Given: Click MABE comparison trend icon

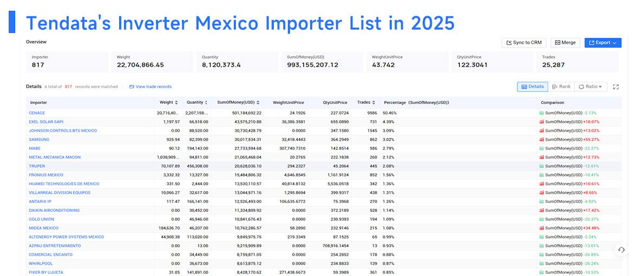Looking at the screenshot, I should click(x=542, y=148).
